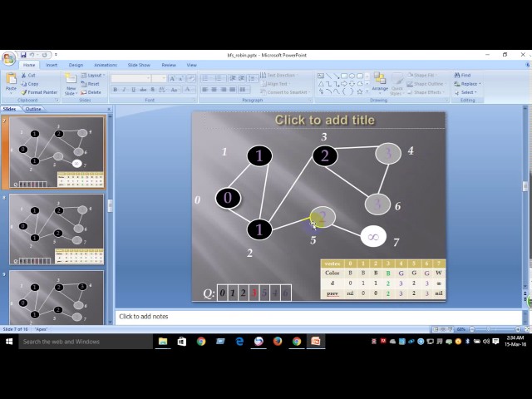Select the Oval shape in gallery
The height and width of the screenshot is (399, 532).
(x=352, y=76)
